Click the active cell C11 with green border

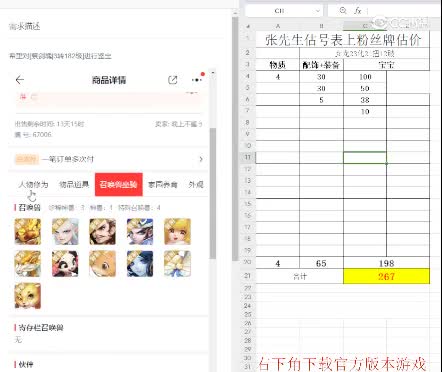click(365, 158)
